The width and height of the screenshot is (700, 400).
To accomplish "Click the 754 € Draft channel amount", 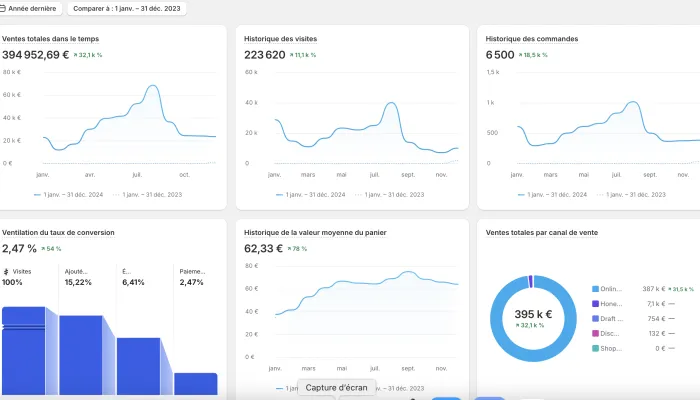I will pos(657,318).
